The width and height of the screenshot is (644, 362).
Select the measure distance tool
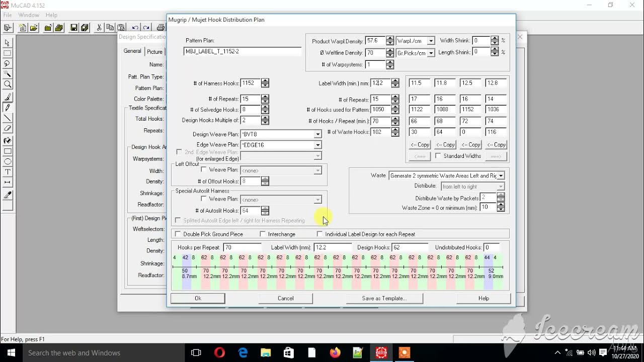8,183
